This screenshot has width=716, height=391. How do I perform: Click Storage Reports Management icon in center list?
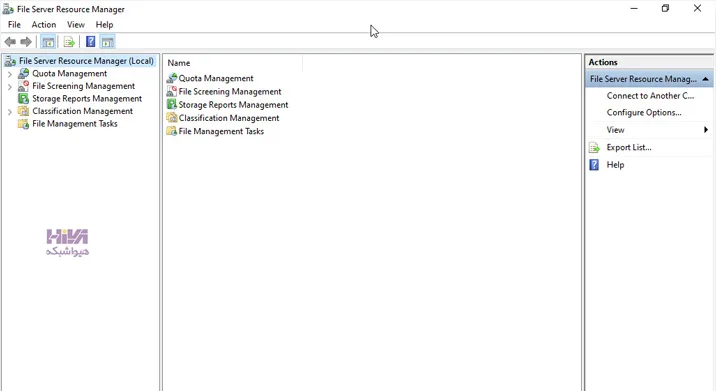pyautogui.click(x=172, y=105)
